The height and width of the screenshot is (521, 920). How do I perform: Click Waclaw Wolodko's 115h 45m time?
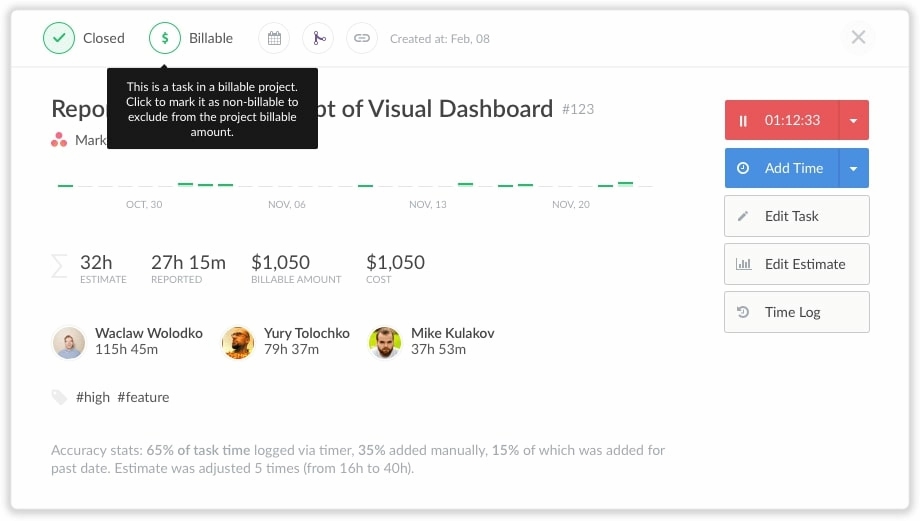tap(127, 350)
